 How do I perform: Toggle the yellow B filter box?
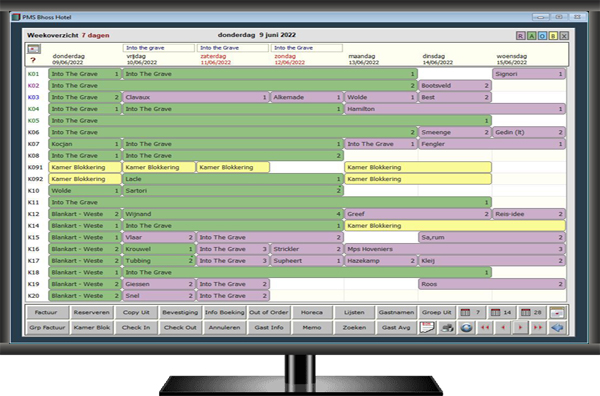click(x=553, y=36)
